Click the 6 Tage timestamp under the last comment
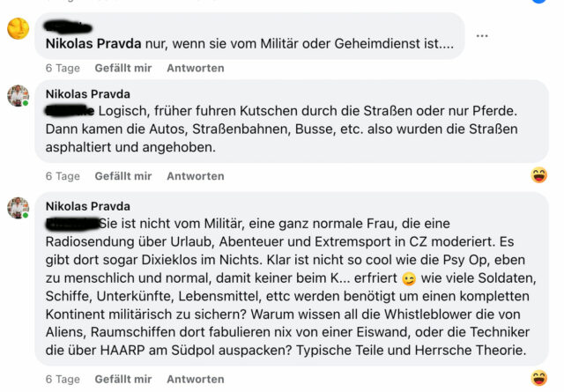 point(63,379)
